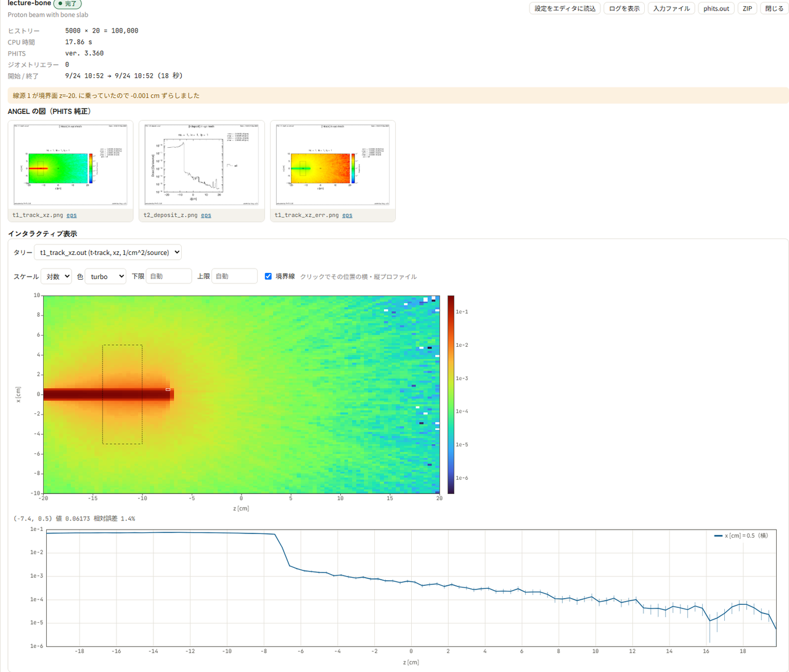The width and height of the screenshot is (789, 672).
Task: Download eps for t2_deposit_z.png
Action: click(x=206, y=216)
